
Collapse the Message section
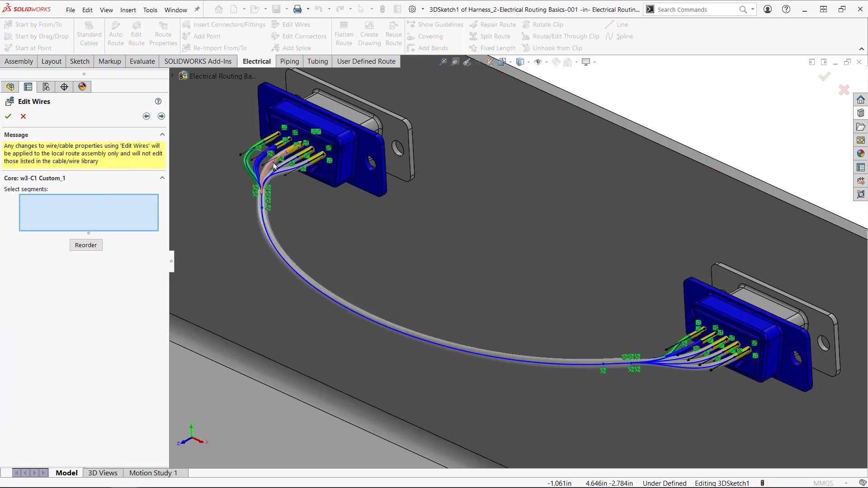pos(162,135)
